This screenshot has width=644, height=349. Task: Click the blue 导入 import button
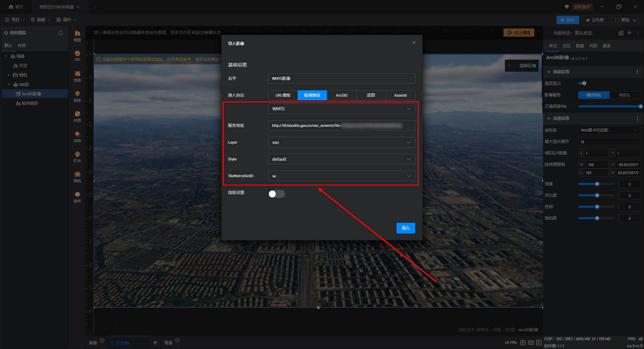coord(406,228)
